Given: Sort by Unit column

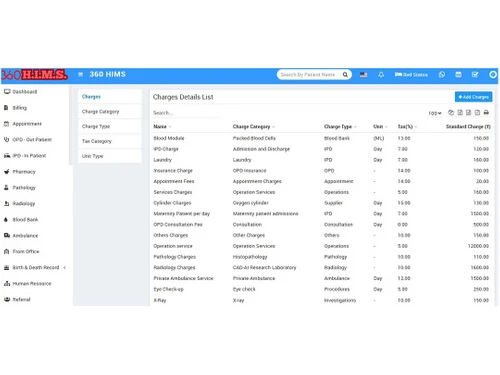Looking at the screenshot, I should pyautogui.click(x=380, y=127).
